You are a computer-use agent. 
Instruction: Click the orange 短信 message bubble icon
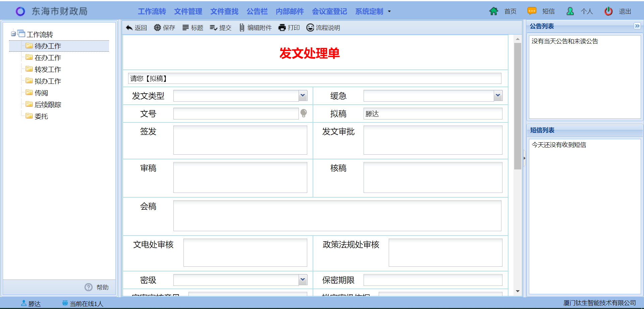[x=532, y=11]
